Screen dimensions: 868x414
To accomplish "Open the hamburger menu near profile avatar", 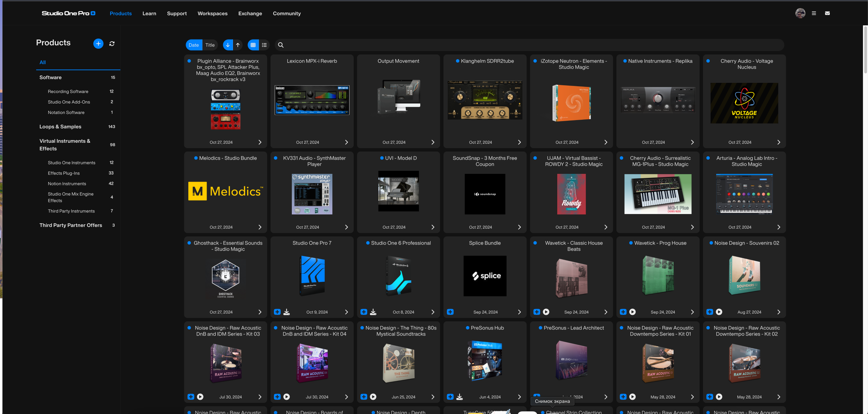I will click(814, 13).
